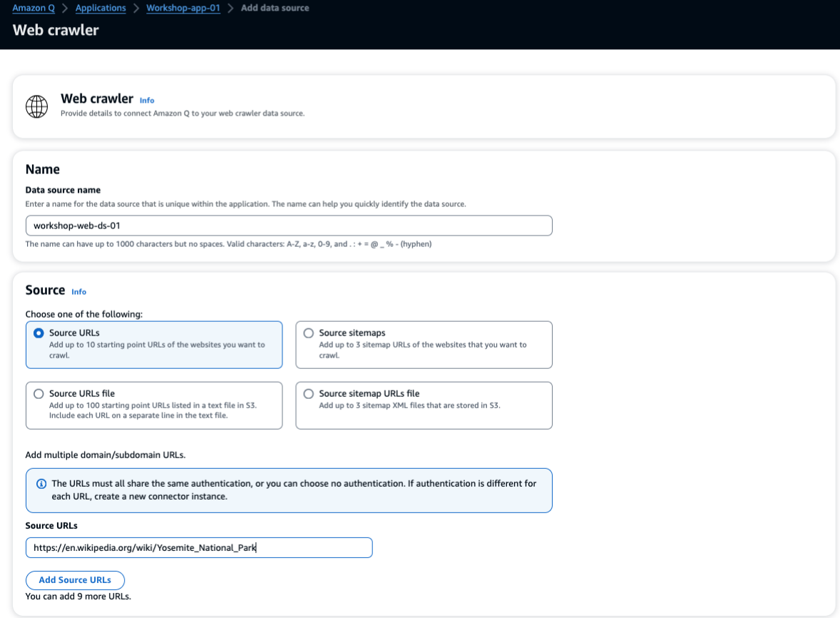Click the Source URLs label above the URL field
840x618 pixels.
click(51, 525)
